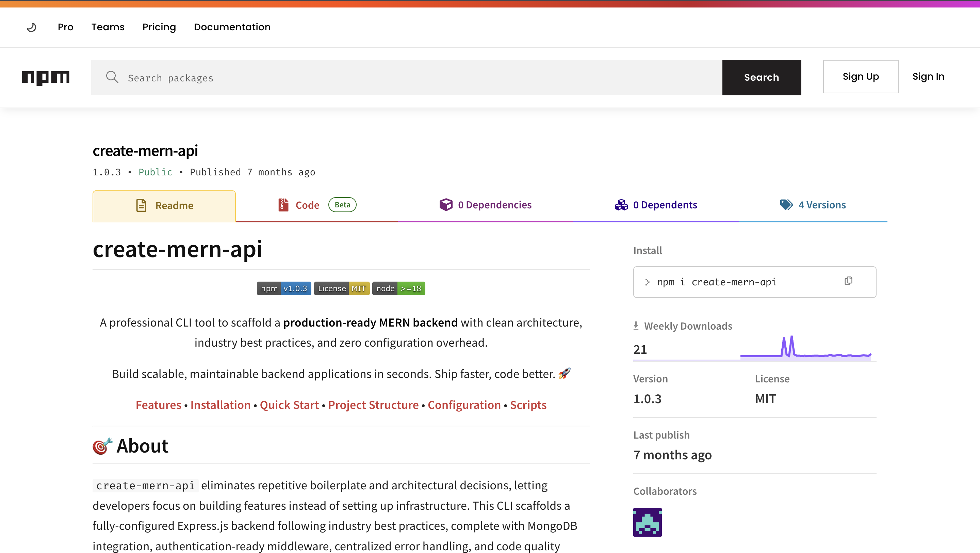Click the License MIT badge
The width and height of the screenshot is (980, 553).
pyautogui.click(x=342, y=288)
